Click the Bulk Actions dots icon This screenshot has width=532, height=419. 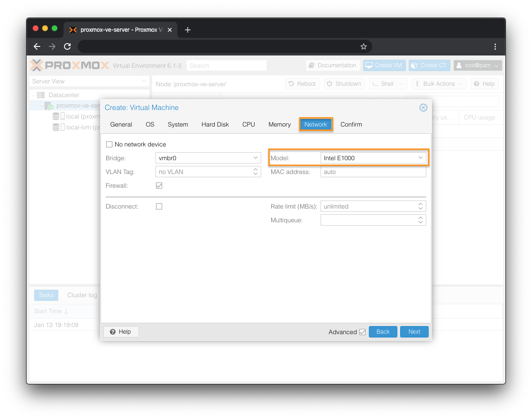pyautogui.click(x=417, y=83)
